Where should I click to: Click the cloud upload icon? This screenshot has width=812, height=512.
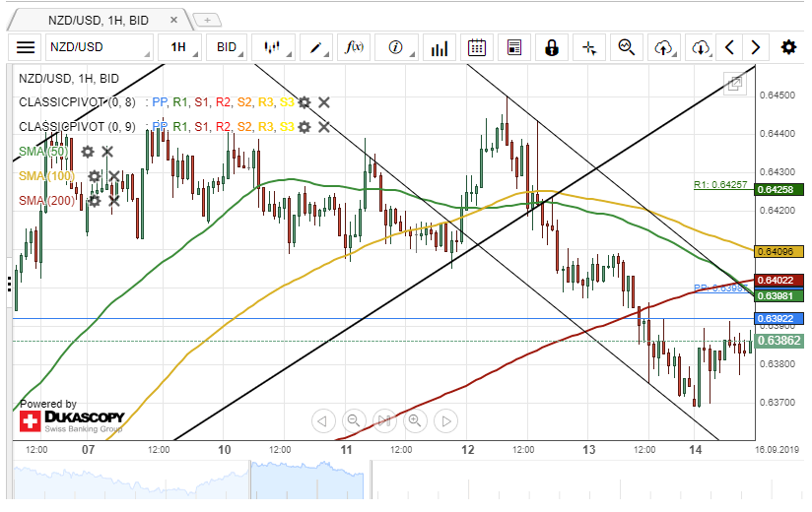[x=663, y=47]
